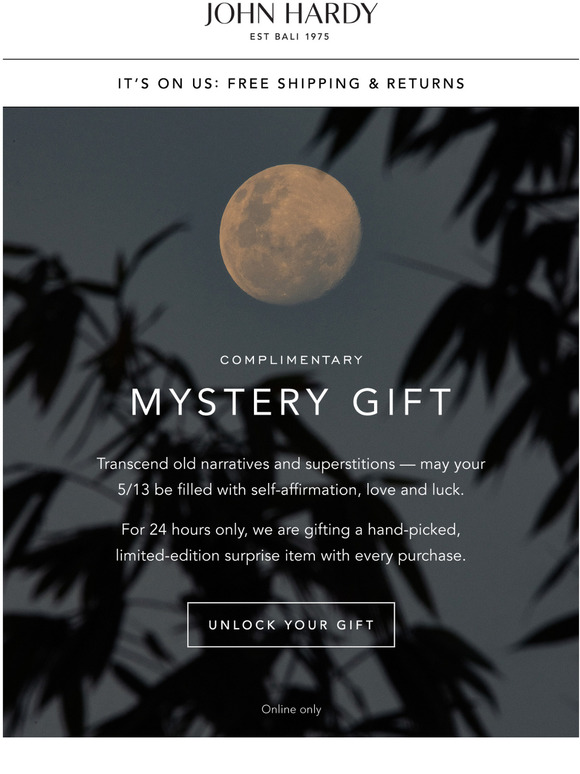
Task: Click the 5/13 self-affirmation text line
Action: (x=291, y=490)
